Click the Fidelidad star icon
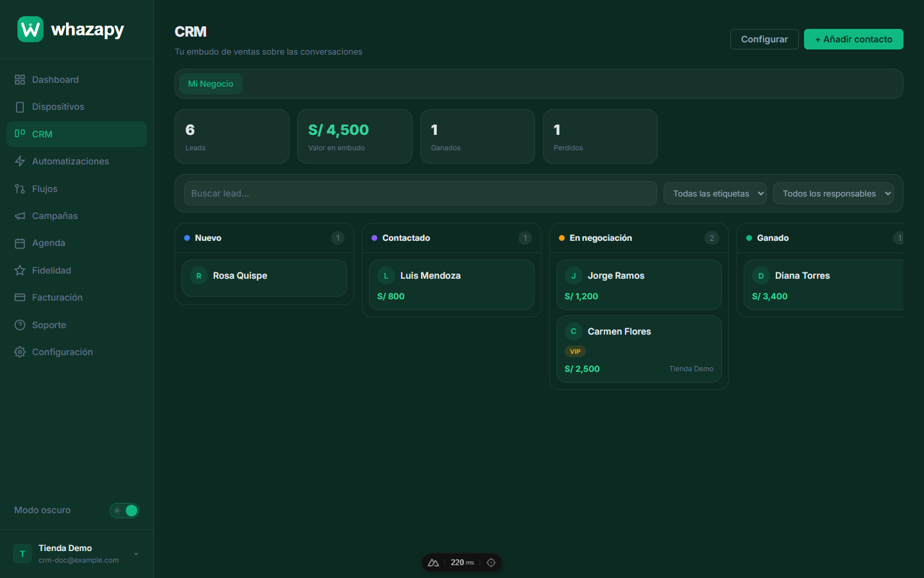This screenshot has width=924, height=578. (20, 270)
